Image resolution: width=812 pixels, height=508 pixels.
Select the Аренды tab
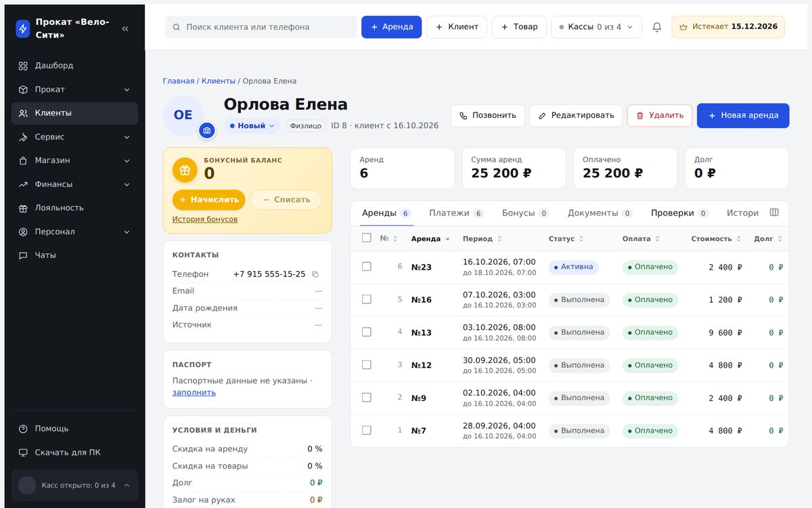(386, 213)
